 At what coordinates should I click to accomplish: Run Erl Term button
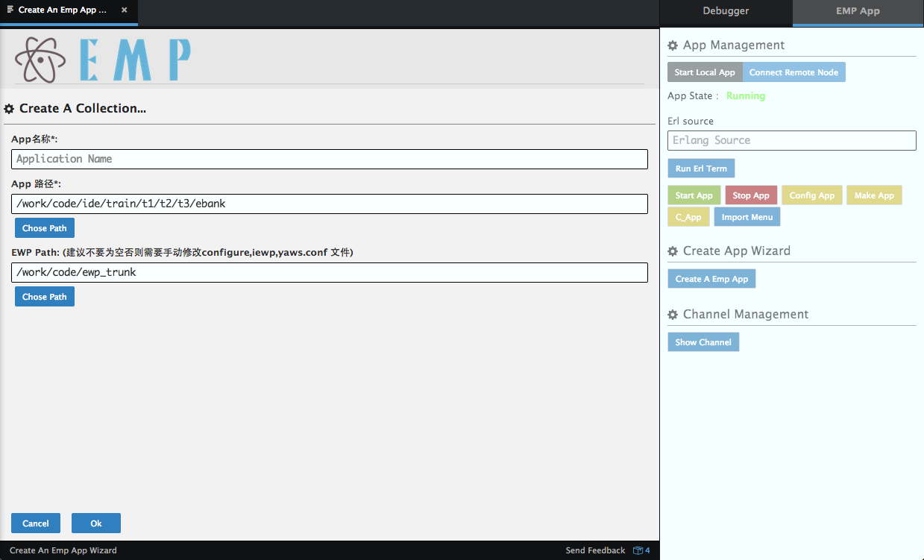701,169
